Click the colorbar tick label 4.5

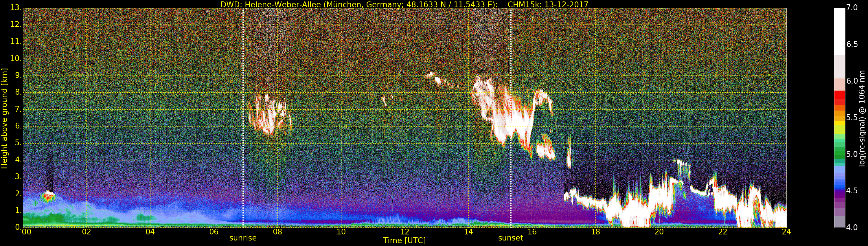point(852,191)
